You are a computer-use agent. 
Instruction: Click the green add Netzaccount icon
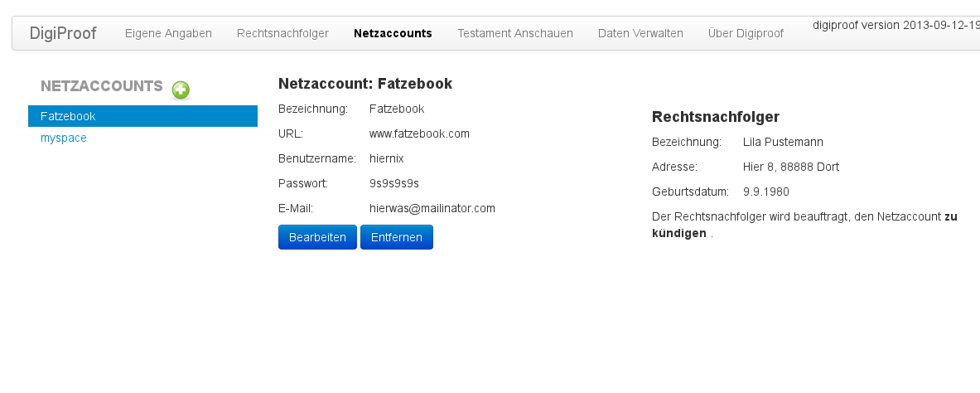(181, 90)
